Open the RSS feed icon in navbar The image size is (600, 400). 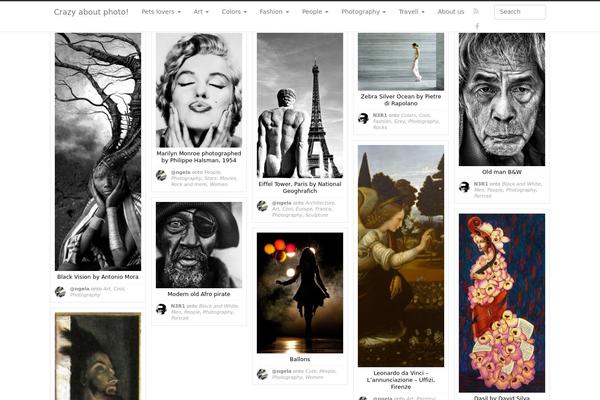476,11
